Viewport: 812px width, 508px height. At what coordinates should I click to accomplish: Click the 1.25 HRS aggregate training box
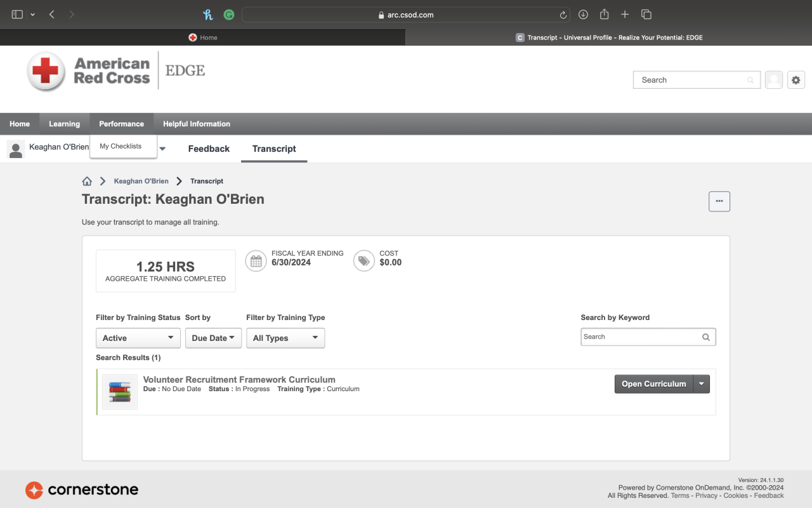(166, 271)
